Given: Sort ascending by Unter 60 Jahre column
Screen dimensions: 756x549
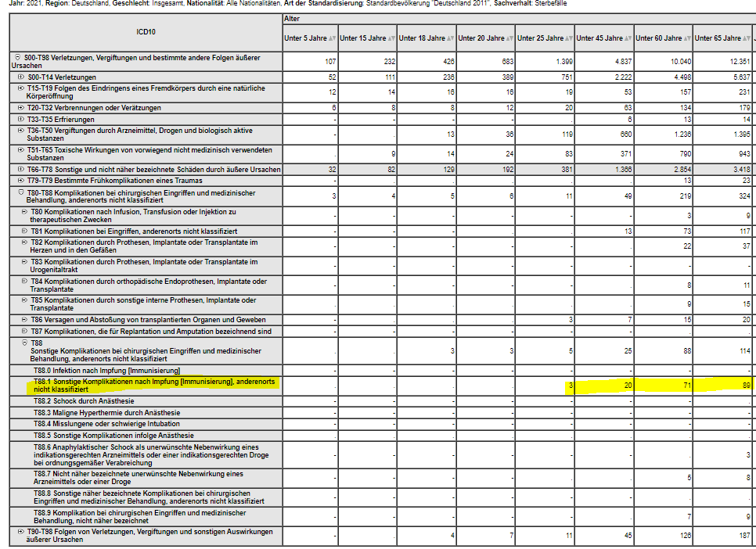Looking at the screenshot, I should [684, 38].
